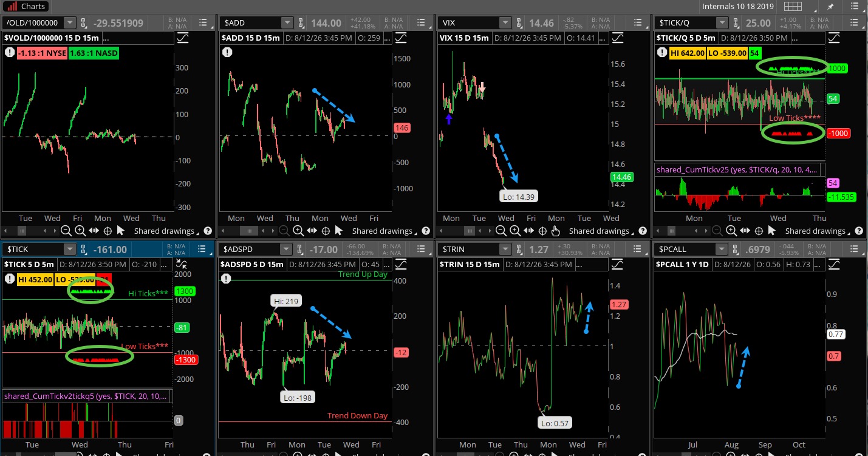Select crosshair tool in $VOLD chart toolbar

[x=108, y=231]
